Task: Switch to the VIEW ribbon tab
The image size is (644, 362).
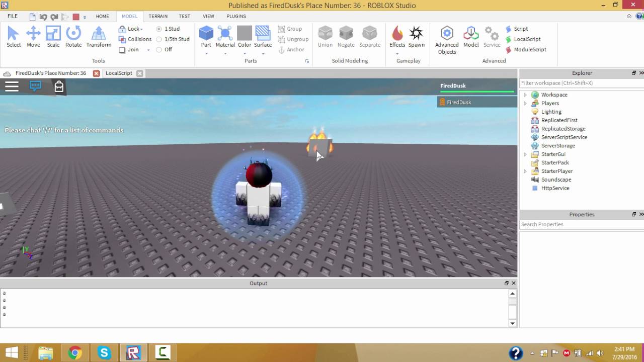Action: click(x=208, y=16)
